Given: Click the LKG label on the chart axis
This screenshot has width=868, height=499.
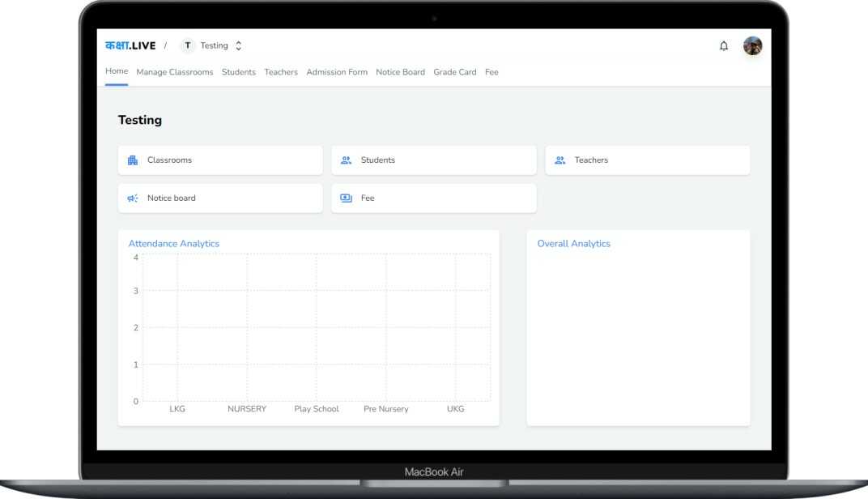Looking at the screenshot, I should [177, 408].
